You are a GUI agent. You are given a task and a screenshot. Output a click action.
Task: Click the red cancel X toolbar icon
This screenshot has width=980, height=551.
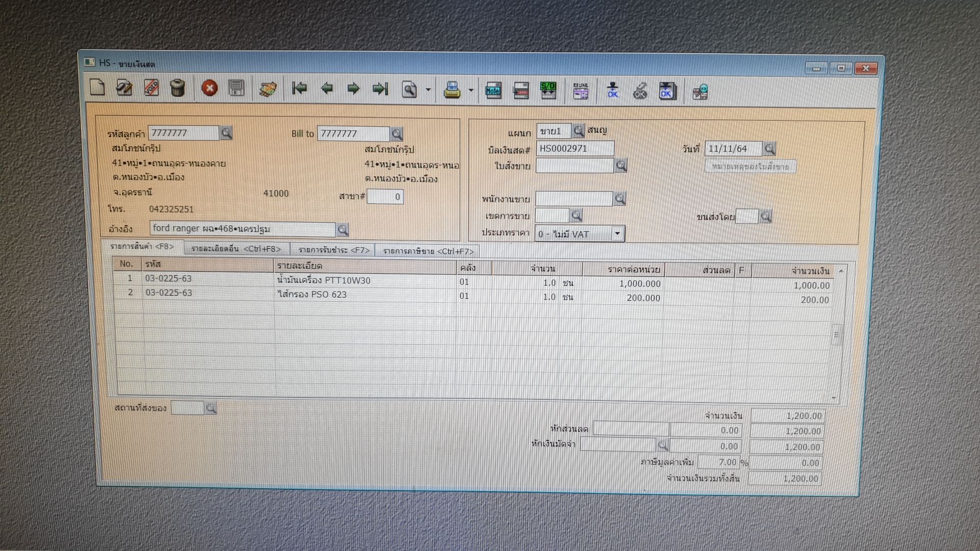(x=209, y=88)
